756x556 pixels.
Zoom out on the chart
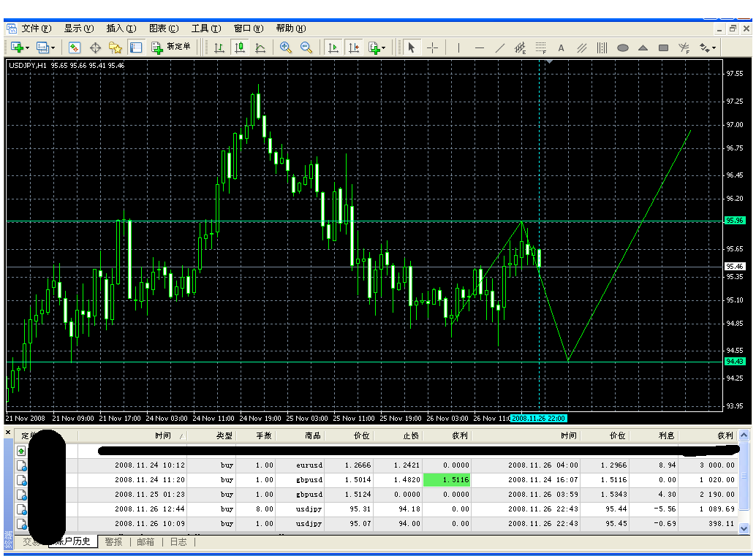(306, 47)
